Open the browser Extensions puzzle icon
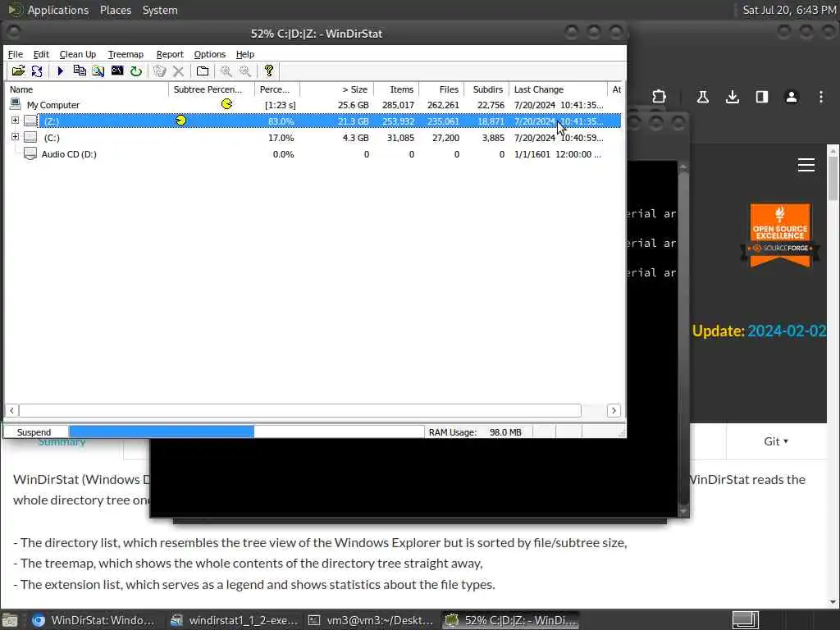840x630 pixels. (x=659, y=97)
